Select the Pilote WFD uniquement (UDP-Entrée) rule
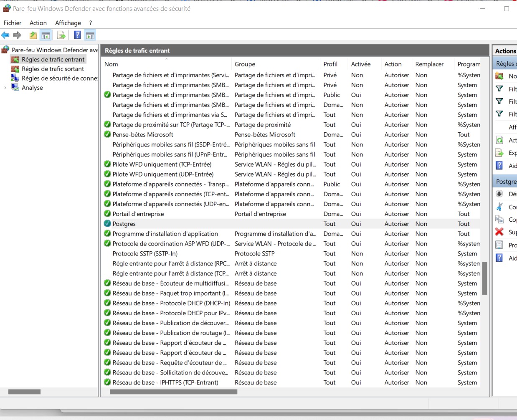Image resolution: width=517 pixels, height=420 pixels. pos(163,174)
